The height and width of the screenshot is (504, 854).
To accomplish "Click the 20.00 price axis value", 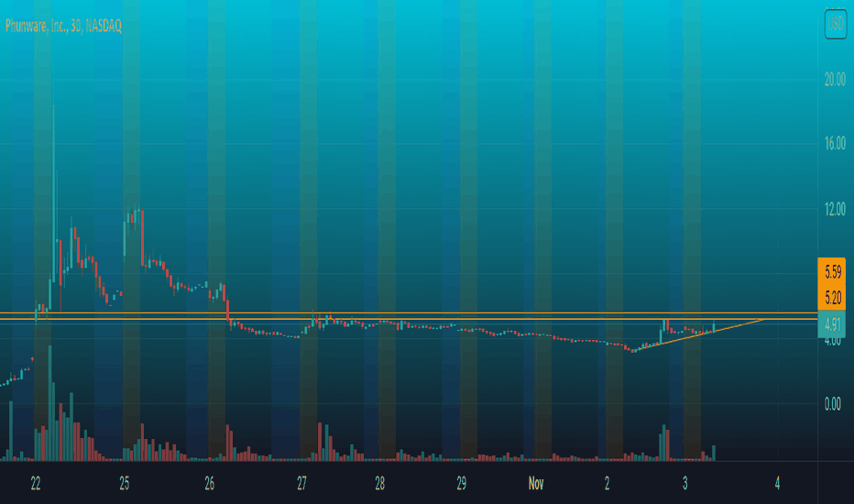I will point(835,80).
